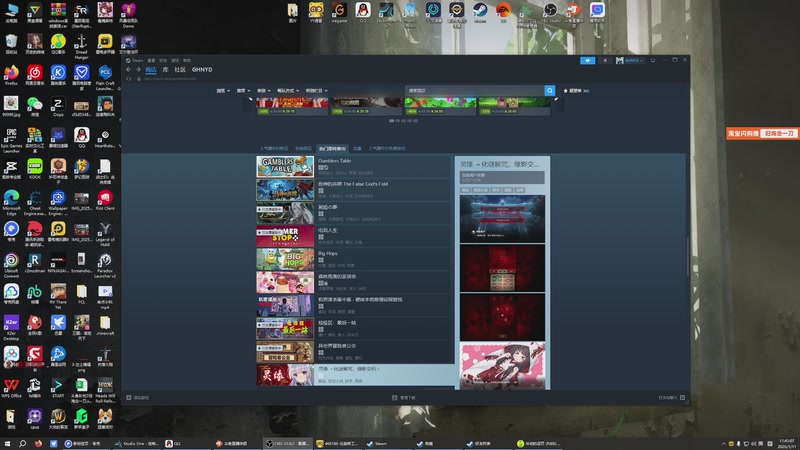Open Microsoft Edge desktop shortcut
Screen dimensions: 800x450
point(11,203)
